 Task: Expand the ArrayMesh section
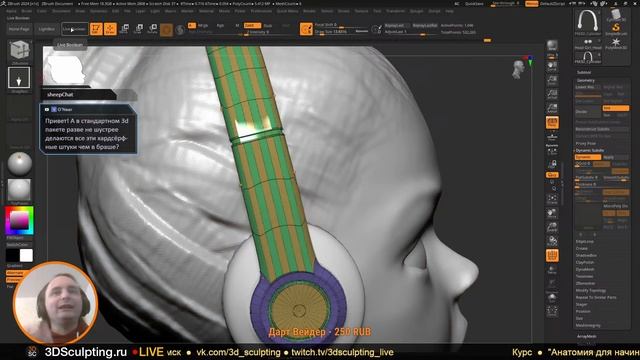pos(587,336)
